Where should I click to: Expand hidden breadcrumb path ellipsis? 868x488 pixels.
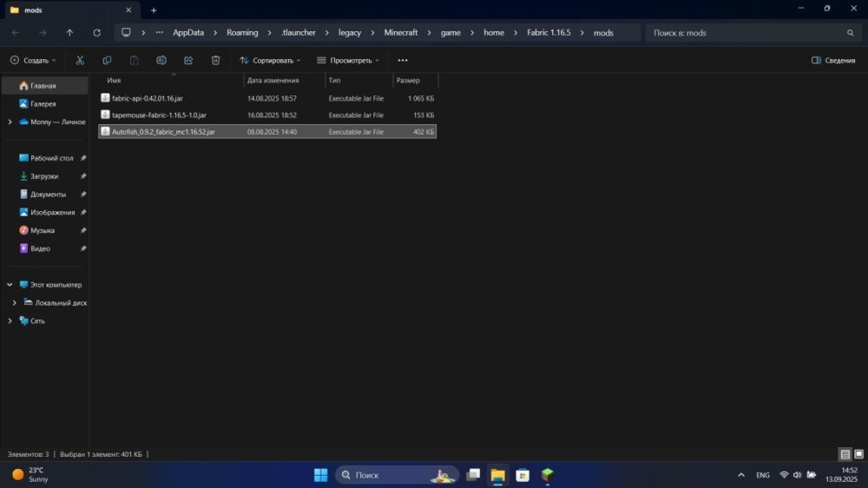(160, 33)
